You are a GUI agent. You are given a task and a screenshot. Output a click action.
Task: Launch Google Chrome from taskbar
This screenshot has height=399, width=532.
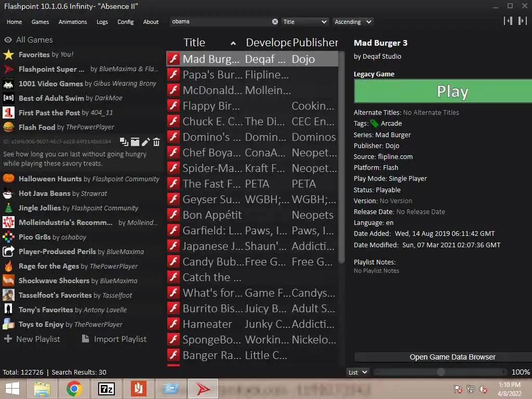[74, 389]
